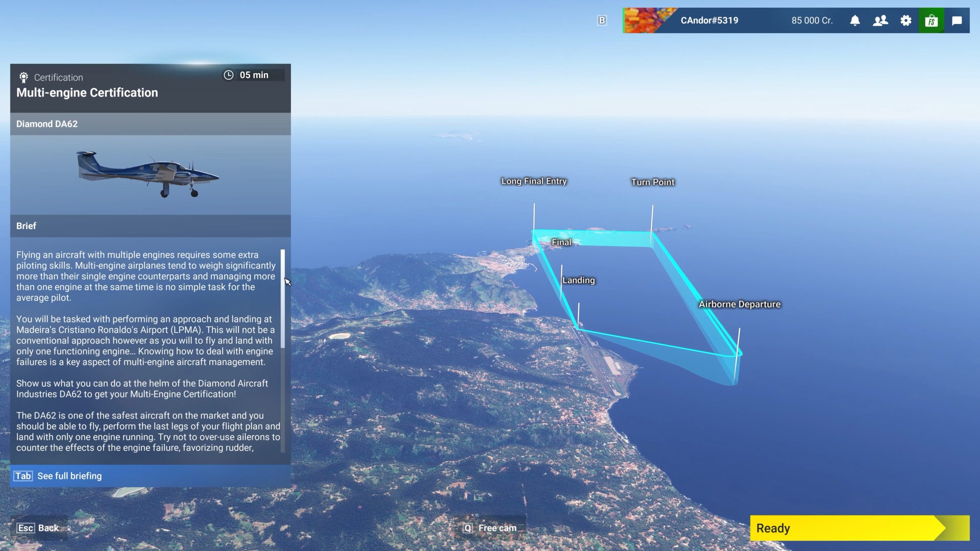Viewport: 980px width, 551px height.
Task: Click the CAndor#5319 player profile
Action: (709, 20)
